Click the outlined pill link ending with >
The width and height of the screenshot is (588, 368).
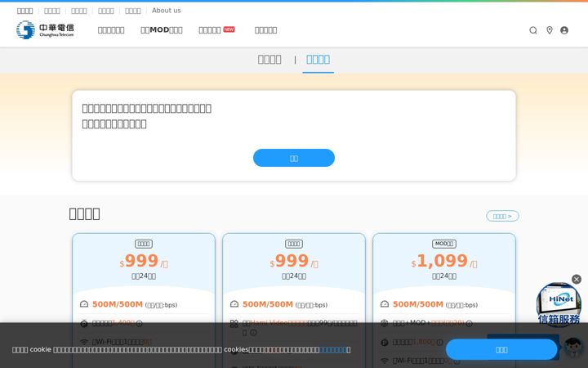[502, 216]
